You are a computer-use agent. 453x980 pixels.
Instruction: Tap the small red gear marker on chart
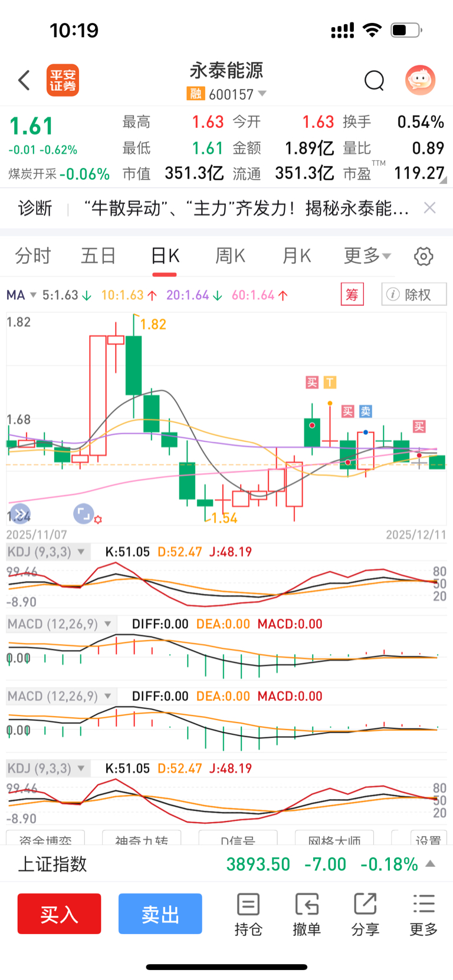coord(98,519)
